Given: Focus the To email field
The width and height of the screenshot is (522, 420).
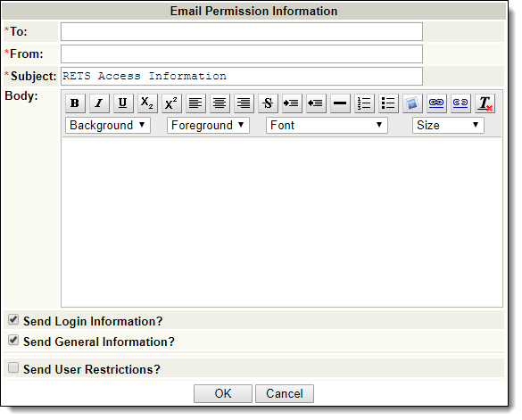Looking at the screenshot, I should tap(242, 32).
